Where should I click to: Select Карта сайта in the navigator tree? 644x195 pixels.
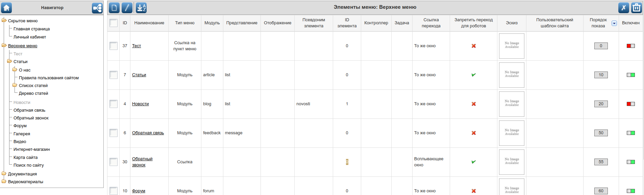(x=25, y=158)
